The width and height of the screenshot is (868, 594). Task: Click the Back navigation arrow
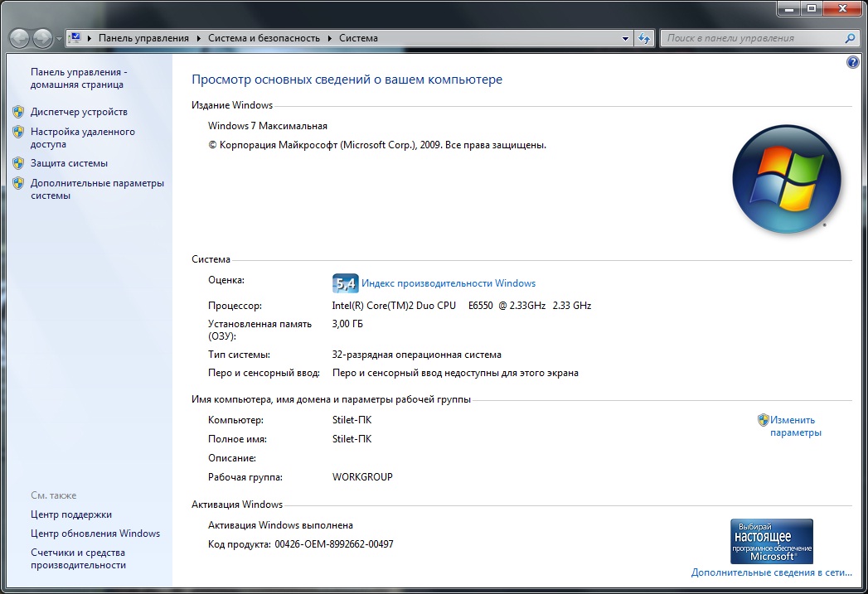click(x=20, y=38)
